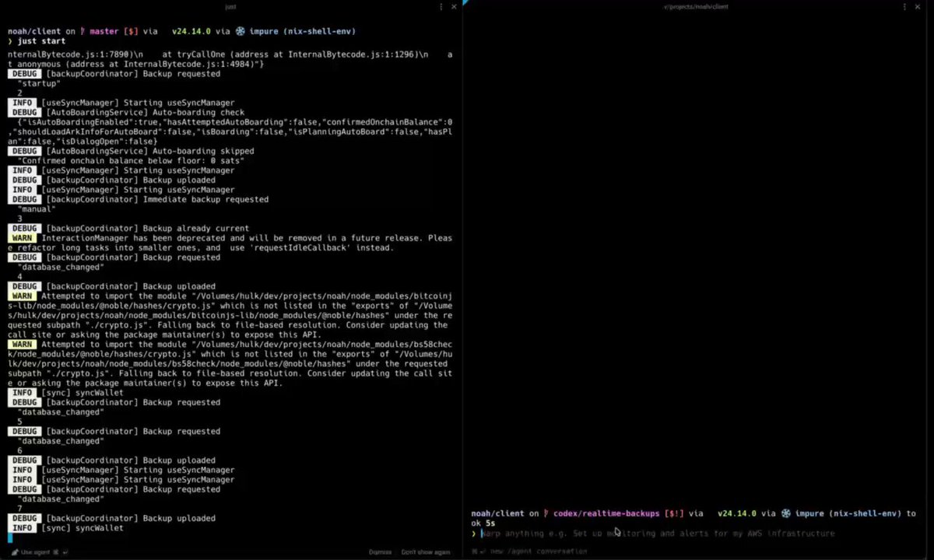The width and height of the screenshot is (934, 560).
Task: Click the snowflake nix icon in left prompt
Action: [241, 31]
